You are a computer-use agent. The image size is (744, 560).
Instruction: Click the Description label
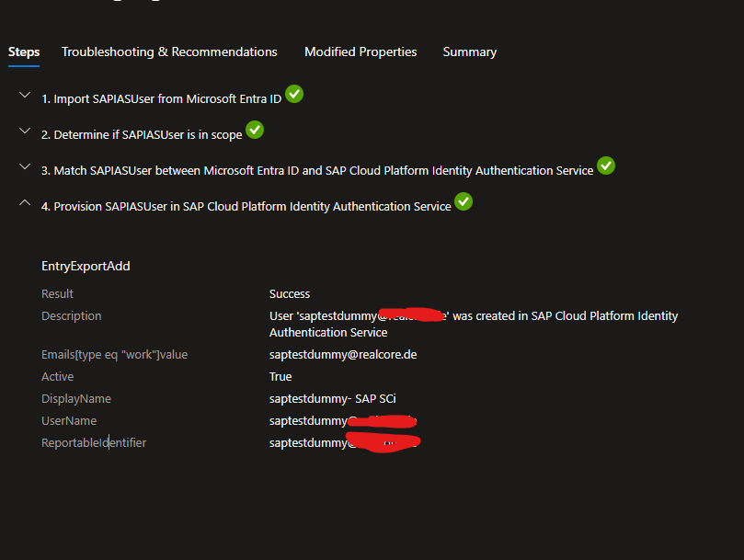[x=71, y=316]
